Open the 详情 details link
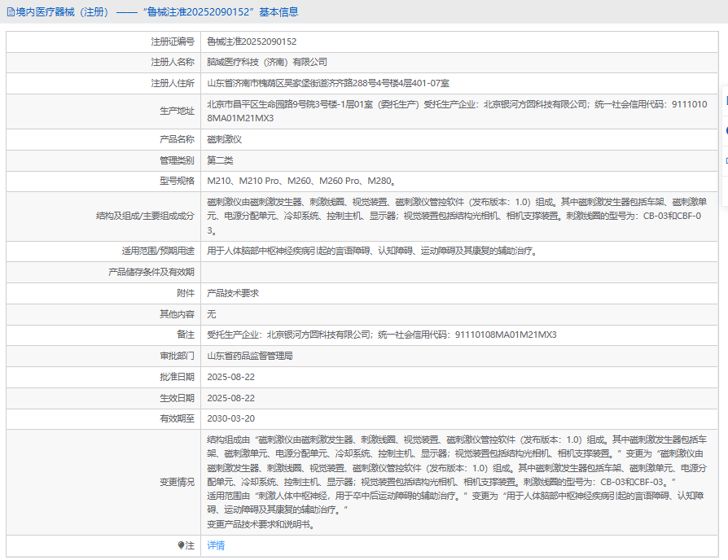The image size is (728, 560). tap(216, 545)
